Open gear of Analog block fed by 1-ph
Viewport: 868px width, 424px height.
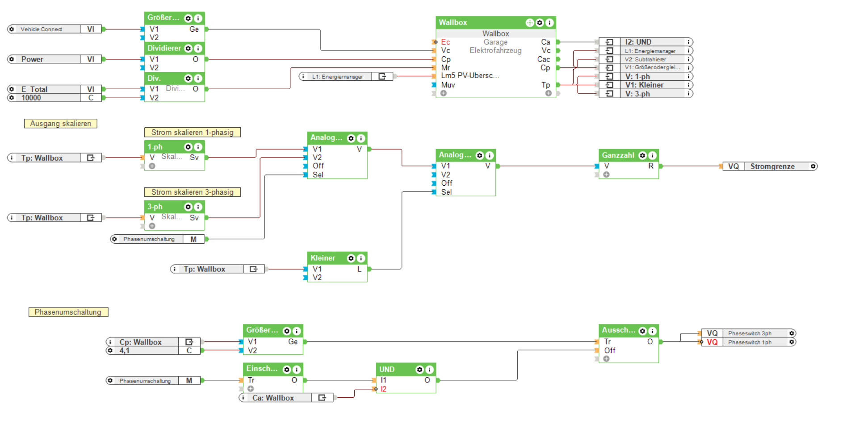click(351, 138)
